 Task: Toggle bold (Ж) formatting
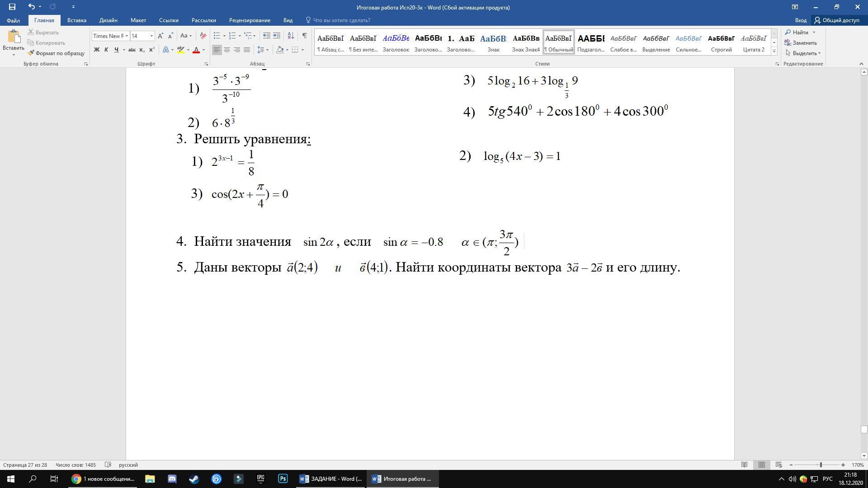tap(96, 50)
